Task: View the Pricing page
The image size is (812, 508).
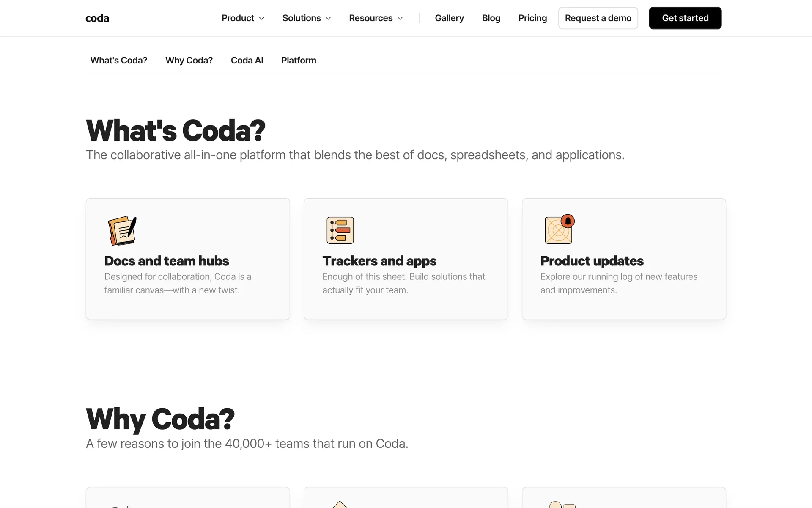Action: click(x=532, y=18)
